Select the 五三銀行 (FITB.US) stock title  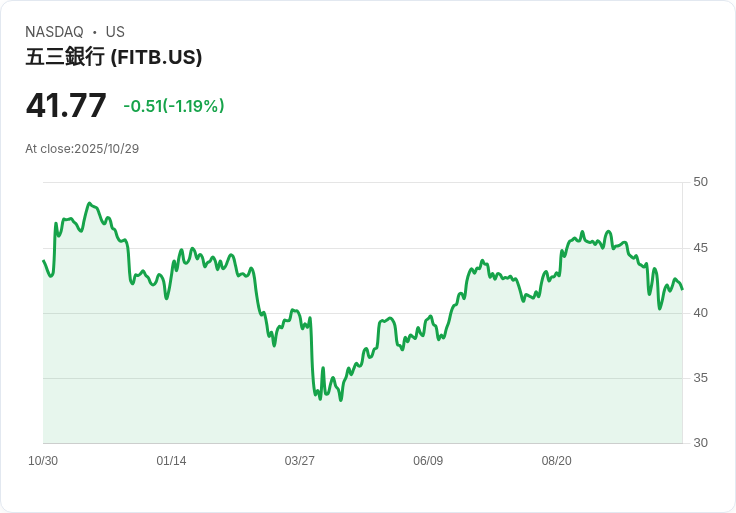(114, 57)
